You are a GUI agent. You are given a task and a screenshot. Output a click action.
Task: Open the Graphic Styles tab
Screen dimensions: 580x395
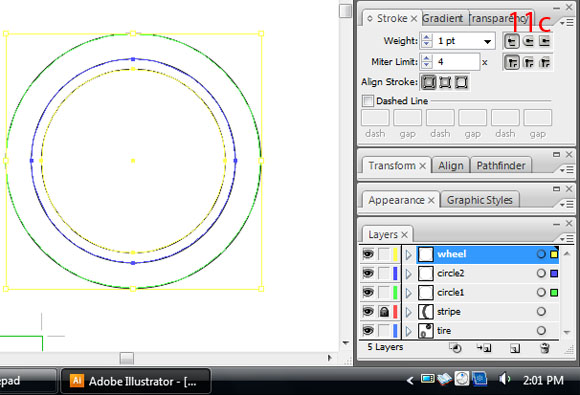(x=480, y=200)
